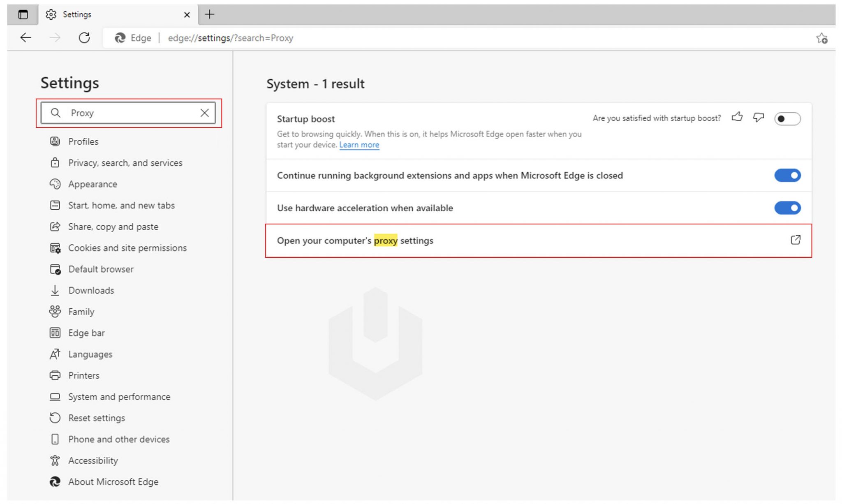Screen dimensions: 842x504
Task: Click the Learn more link
Action: click(359, 145)
